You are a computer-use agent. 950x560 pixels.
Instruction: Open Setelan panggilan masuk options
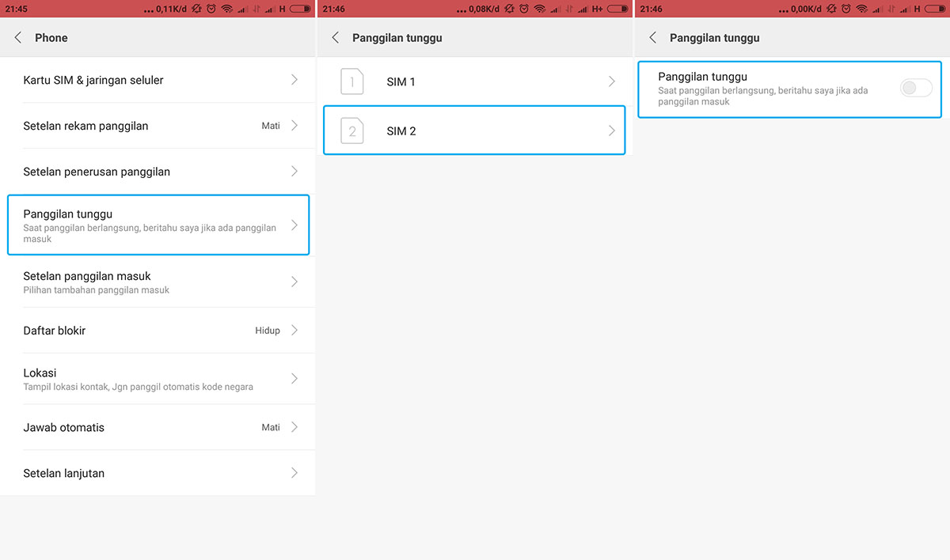[158, 282]
